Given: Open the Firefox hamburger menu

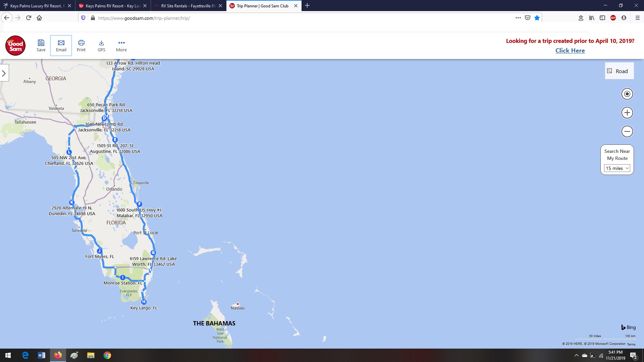Looking at the screenshot, I should click(638, 18).
